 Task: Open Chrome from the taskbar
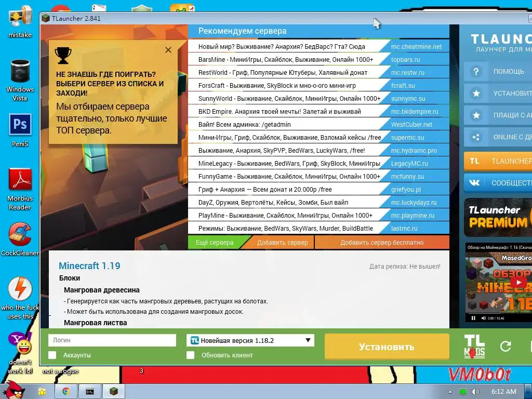[x=66, y=392]
